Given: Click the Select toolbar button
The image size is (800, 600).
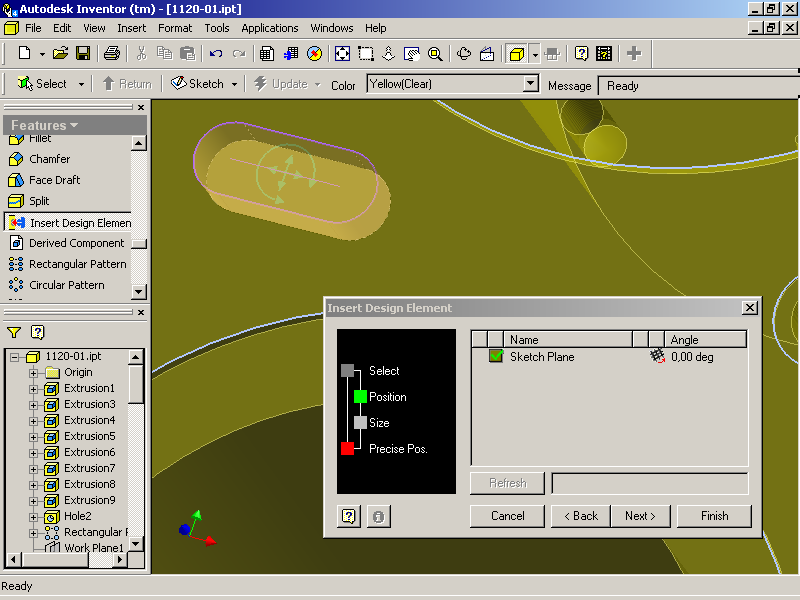Looking at the screenshot, I should tap(41, 84).
